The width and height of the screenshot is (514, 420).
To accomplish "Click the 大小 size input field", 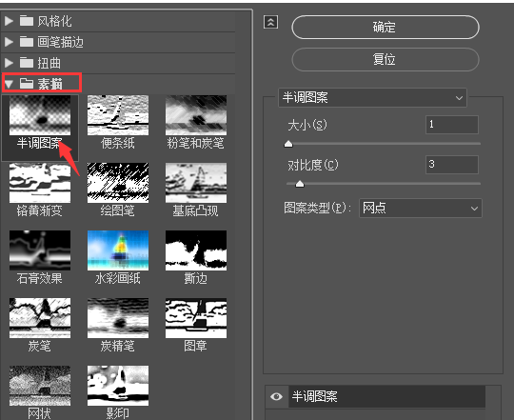I will tap(452, 125).
